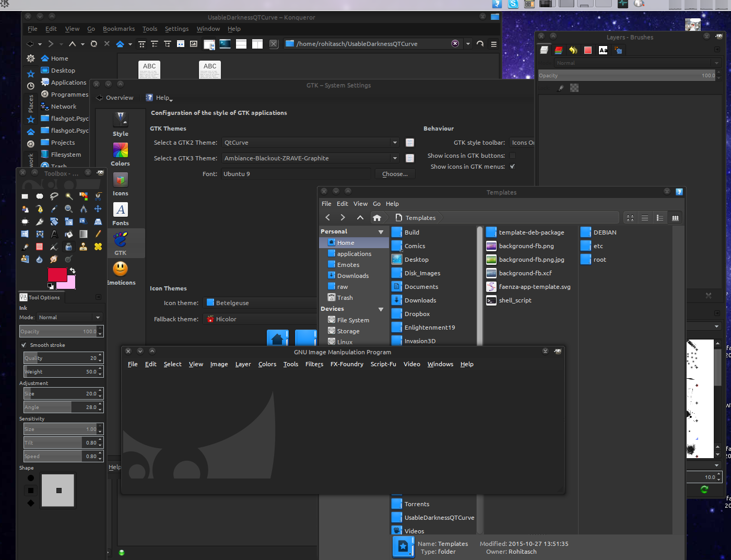Open the Fallback theme Hicolor dropdown
731x560 pixels.
click(x=260, y=319)
